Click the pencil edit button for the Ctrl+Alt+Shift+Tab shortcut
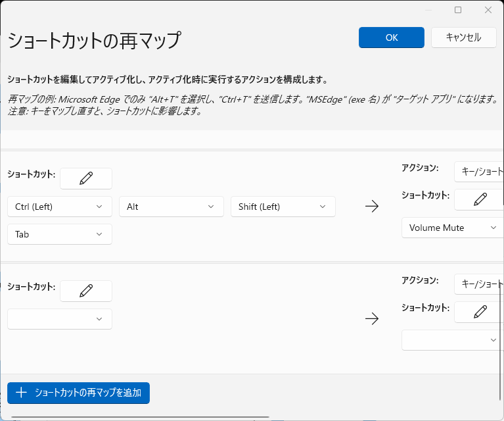The image size is (504, 421). pos(86,178)
